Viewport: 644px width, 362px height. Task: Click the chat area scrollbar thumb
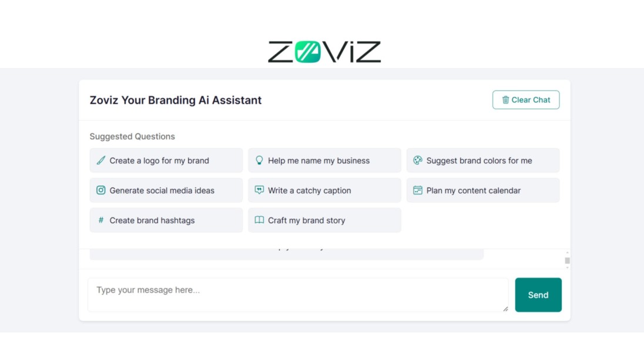pyautogui.click(x=567, y=260)
